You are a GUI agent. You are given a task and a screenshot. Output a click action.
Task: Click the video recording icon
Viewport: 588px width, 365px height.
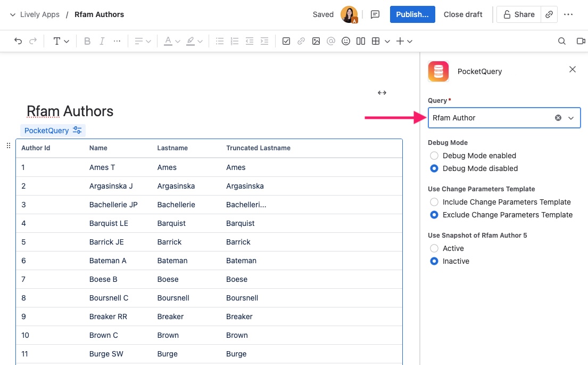click(581, 42)
